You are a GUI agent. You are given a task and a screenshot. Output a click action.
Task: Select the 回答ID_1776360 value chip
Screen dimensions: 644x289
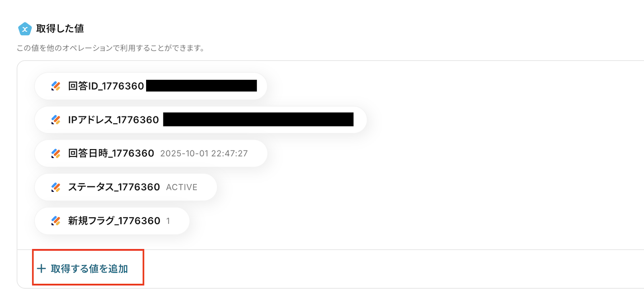pyautogui.click(x=151, y=86)
